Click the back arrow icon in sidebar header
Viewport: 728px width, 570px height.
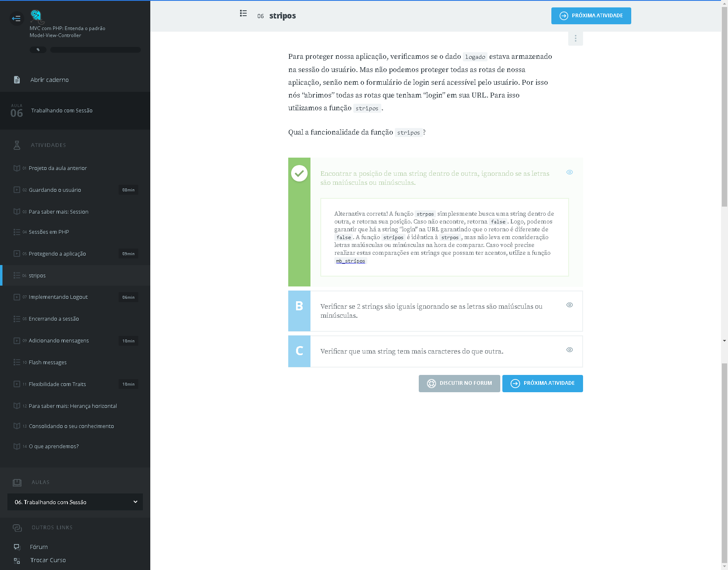point(16,18)
